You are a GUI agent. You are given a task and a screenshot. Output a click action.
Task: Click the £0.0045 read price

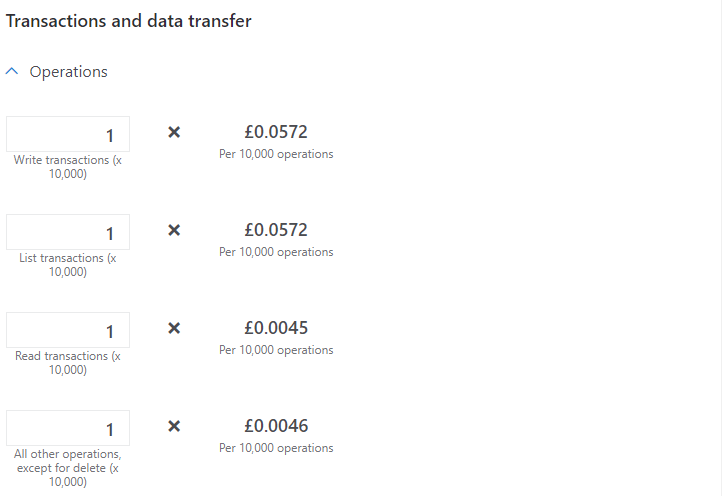click(x=276, y=328)
